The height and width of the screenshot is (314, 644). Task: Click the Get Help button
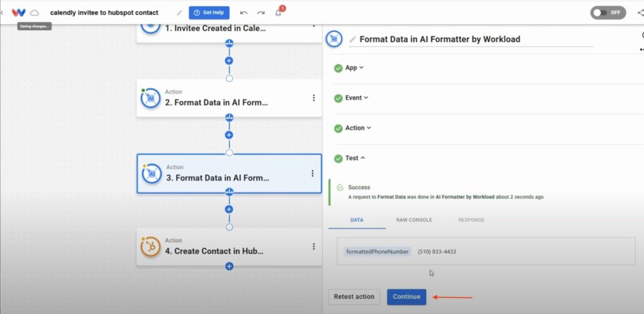tap(209, 13)
